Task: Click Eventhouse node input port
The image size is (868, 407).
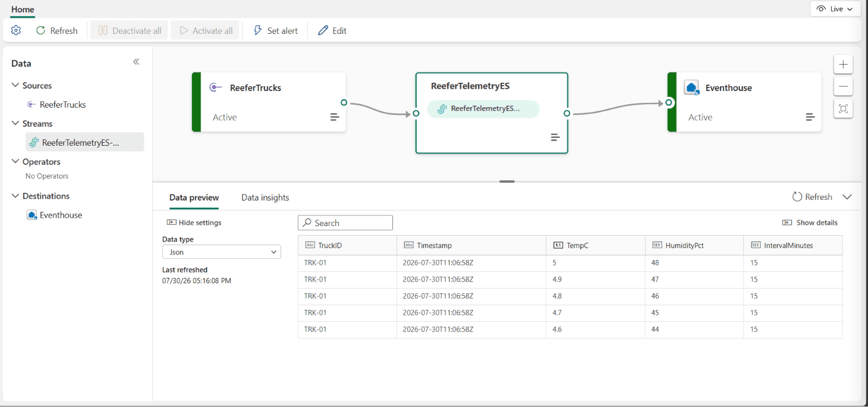Action: [x=669, y=103]
